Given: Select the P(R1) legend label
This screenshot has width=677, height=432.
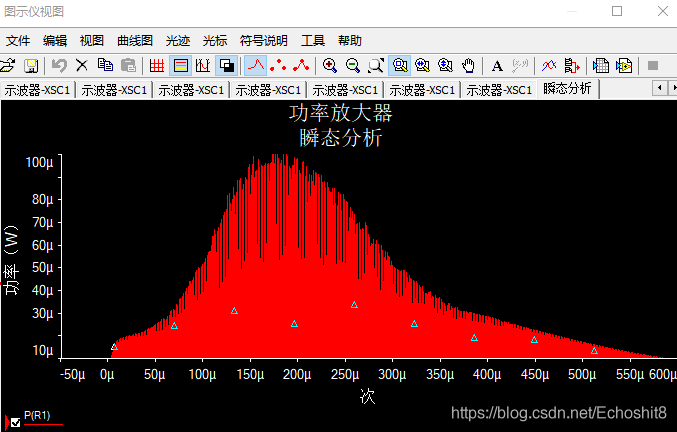Looking at the screenshot, I should click(x=37, y=416).
